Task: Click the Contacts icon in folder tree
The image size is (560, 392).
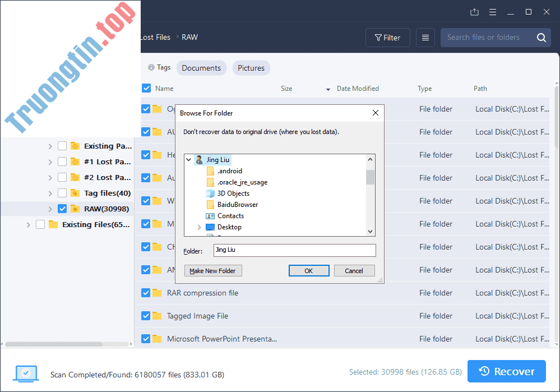Action: (210, 216)
